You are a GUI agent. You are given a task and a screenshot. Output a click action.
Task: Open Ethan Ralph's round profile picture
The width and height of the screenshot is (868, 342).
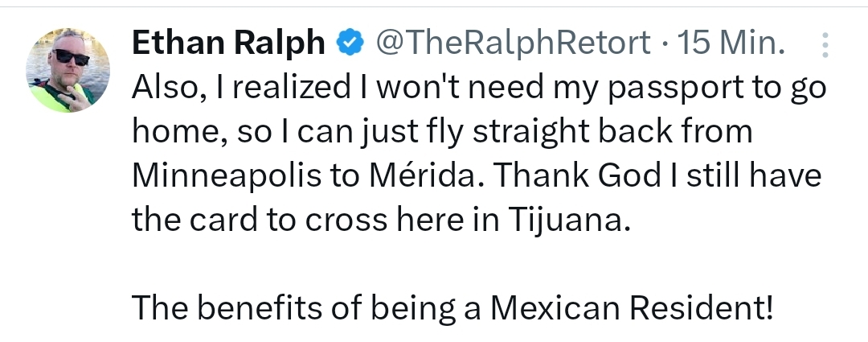click(x=68, y=70)
